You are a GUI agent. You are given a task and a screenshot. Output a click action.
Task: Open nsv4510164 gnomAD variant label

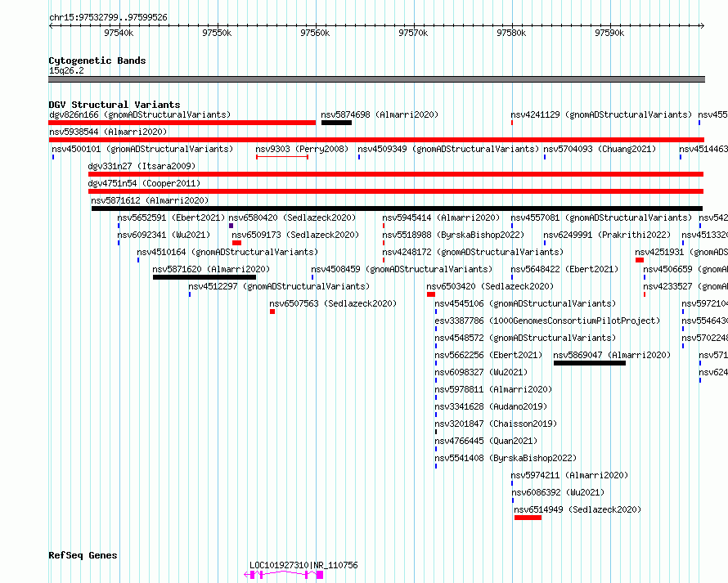point(227,252)
